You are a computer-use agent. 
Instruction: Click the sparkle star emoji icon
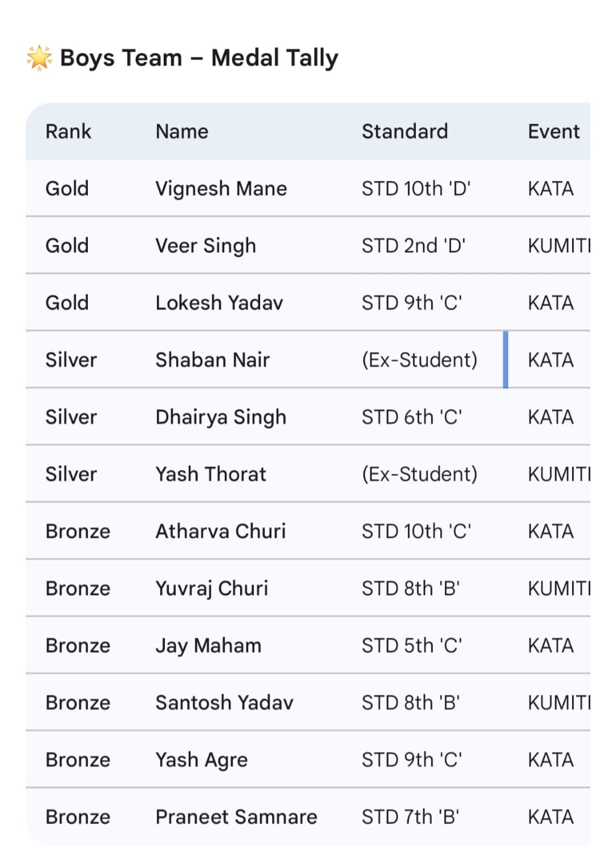coord(39,59)
